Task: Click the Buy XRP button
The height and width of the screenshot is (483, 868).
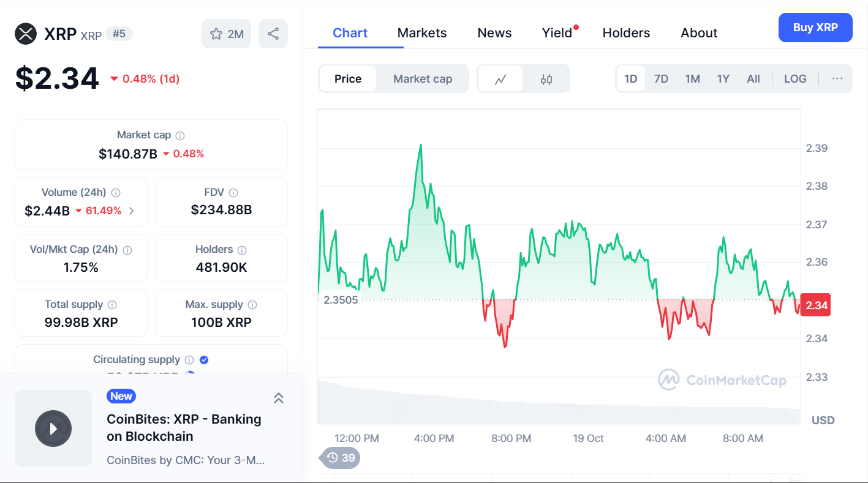Action: [815, 28]
